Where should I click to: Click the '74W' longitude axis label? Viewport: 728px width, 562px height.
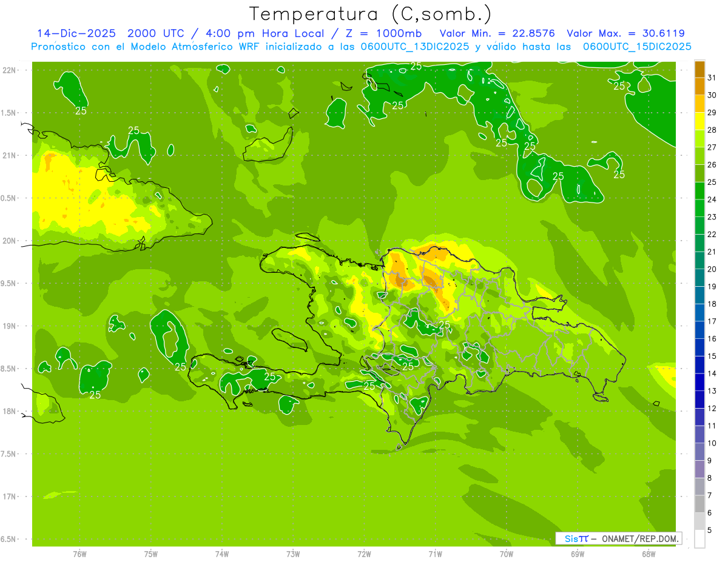tap(222, 554)
